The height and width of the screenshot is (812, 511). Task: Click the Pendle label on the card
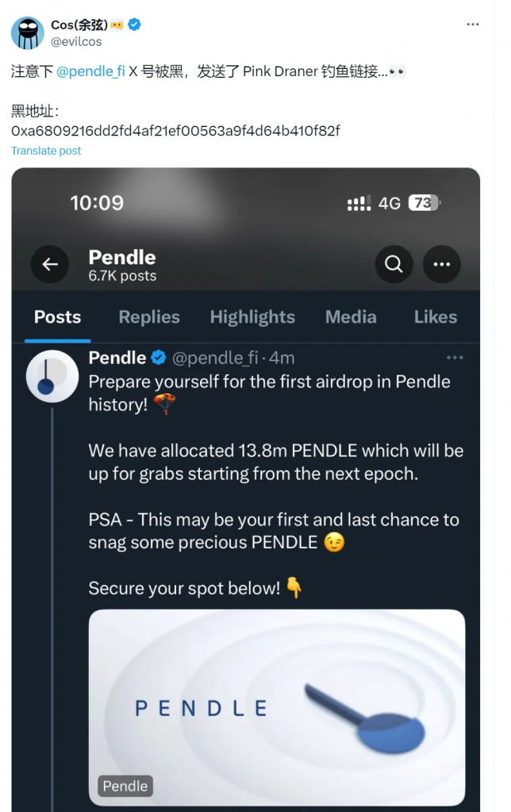tap(125, 786)
